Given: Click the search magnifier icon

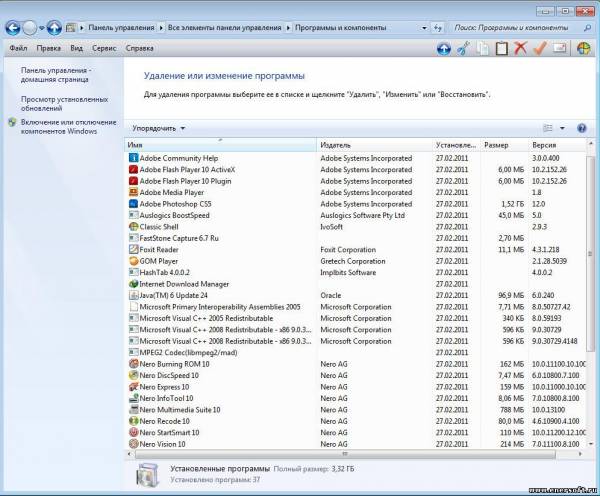Looking at the screenshot, I should (587, 28).
